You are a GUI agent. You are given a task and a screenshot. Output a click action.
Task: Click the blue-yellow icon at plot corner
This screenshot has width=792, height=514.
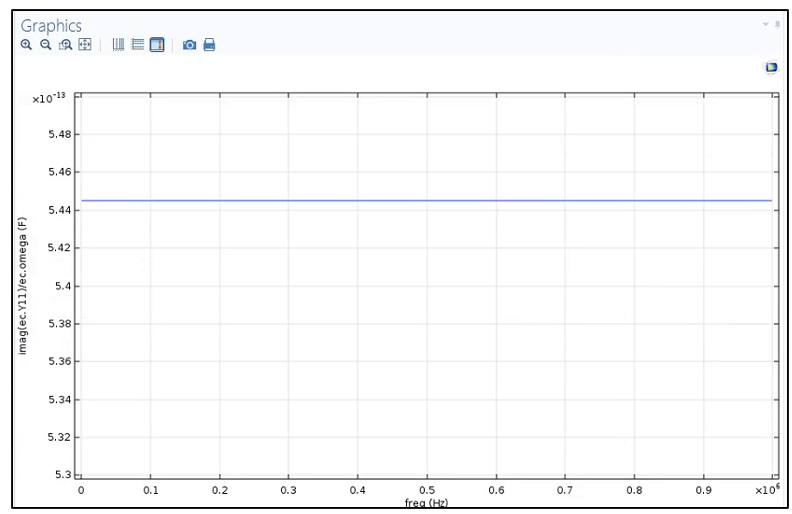pos(771,67)
